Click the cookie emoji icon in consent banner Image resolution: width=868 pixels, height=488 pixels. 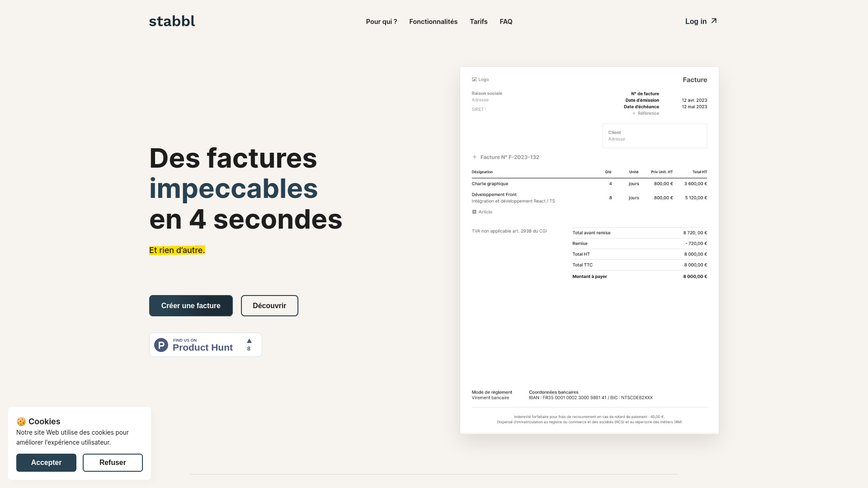pos(21,421)
